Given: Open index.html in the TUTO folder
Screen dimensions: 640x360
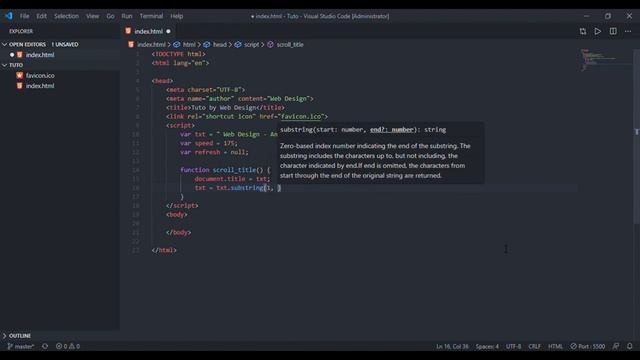Looking at the screenshot, I should point(40,86).
